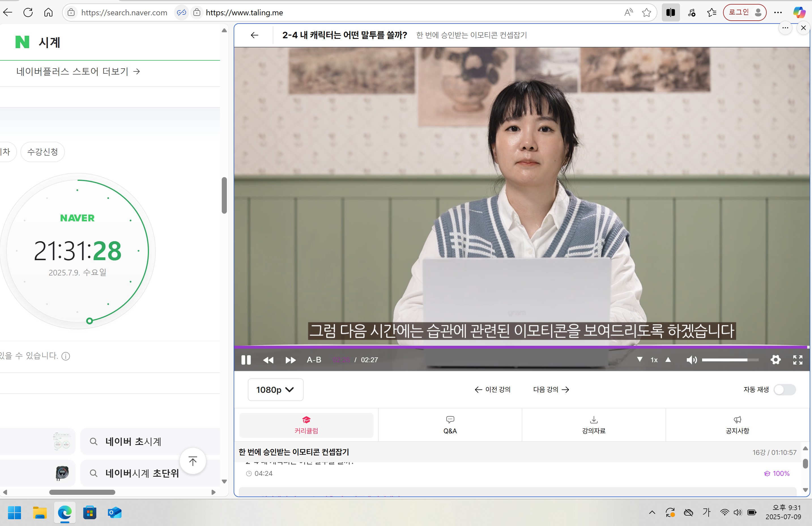Open the 공지사항 announcements tab
Viewport: 812px width, 526px height.
click(737, 425)
